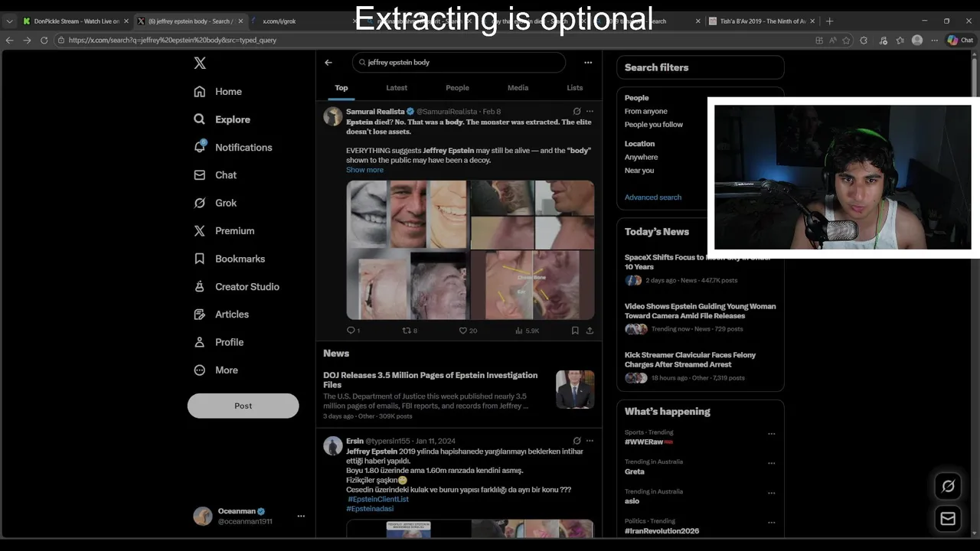Switch to the Latest tab
This screenshot has width=980, height=551.
pyautogui.click(x=397, y=88)
